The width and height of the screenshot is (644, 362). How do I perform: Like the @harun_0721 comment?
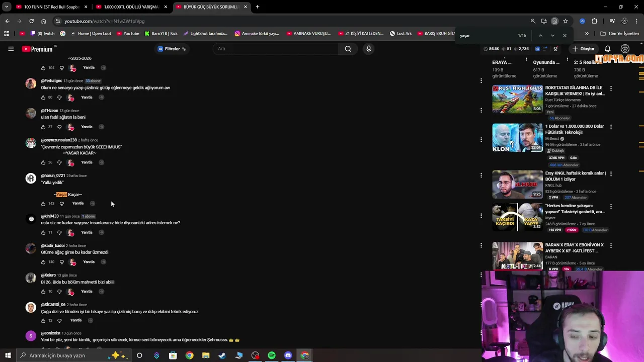click(43, 204)
